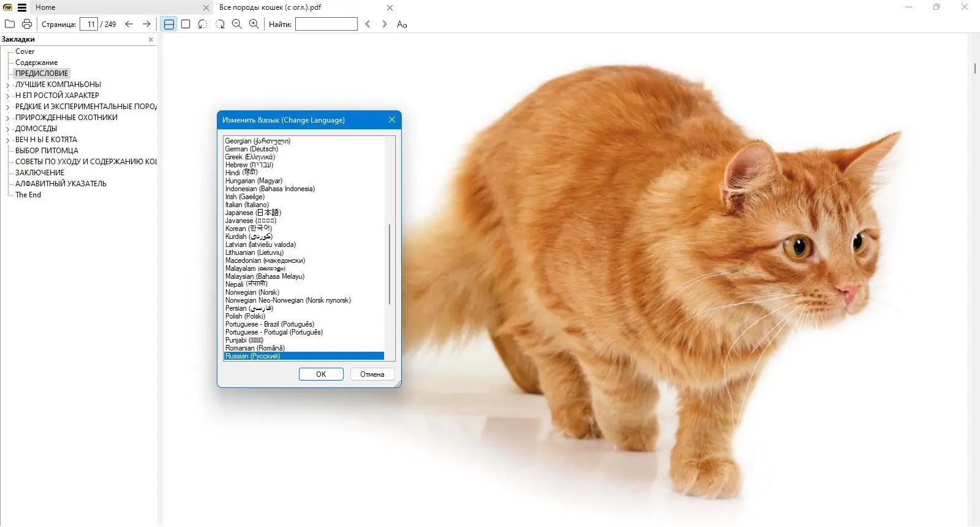Select Javanese language entry
The image size is (980, 527).
[x=251, y=221]
